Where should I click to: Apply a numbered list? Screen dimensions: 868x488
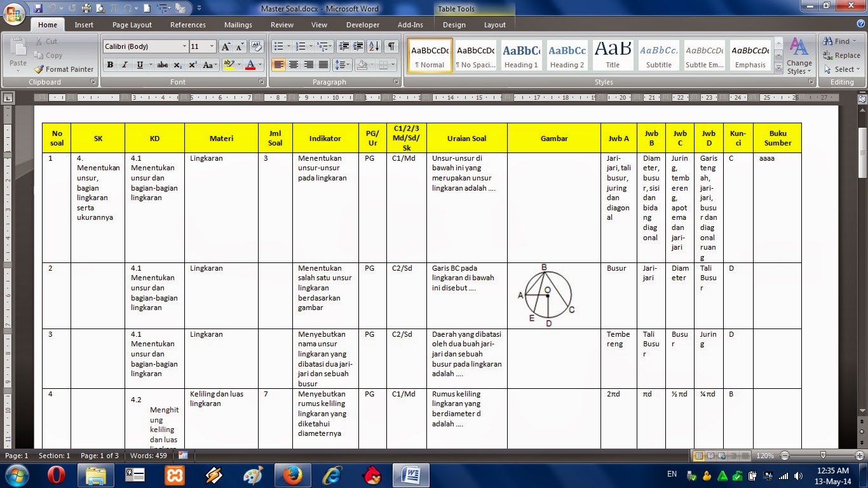pyautogui.click(x=301, y=46)
